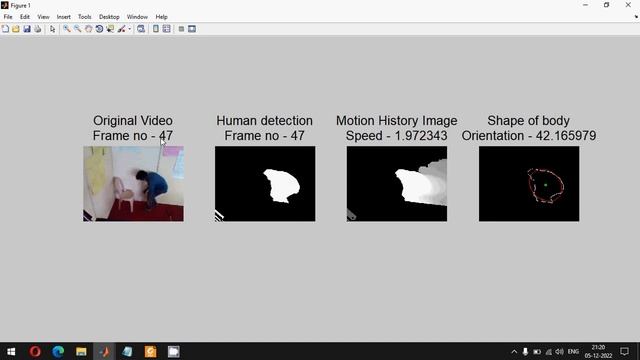Click the Original Video frame image
The width and height of the screenshot is (640, 360).
point(133,184)
